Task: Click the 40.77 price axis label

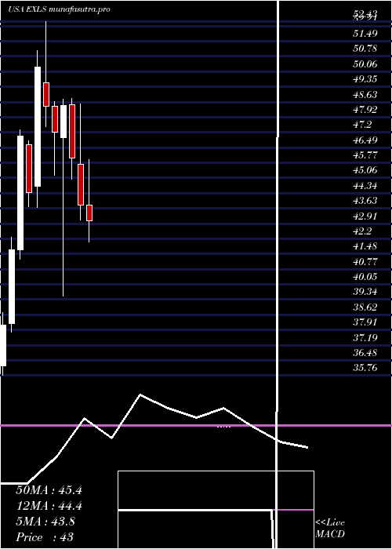Action: coord(365,261)
